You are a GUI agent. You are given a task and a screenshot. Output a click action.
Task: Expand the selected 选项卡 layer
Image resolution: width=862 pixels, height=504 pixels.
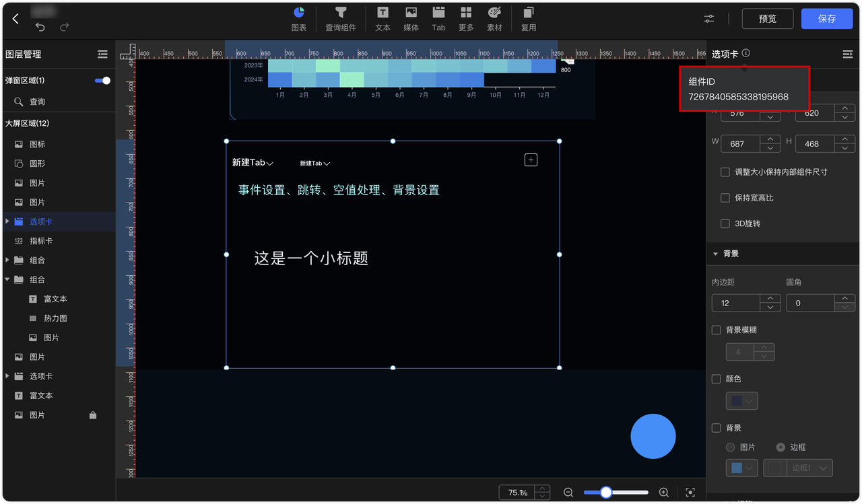tap(7, 221)
